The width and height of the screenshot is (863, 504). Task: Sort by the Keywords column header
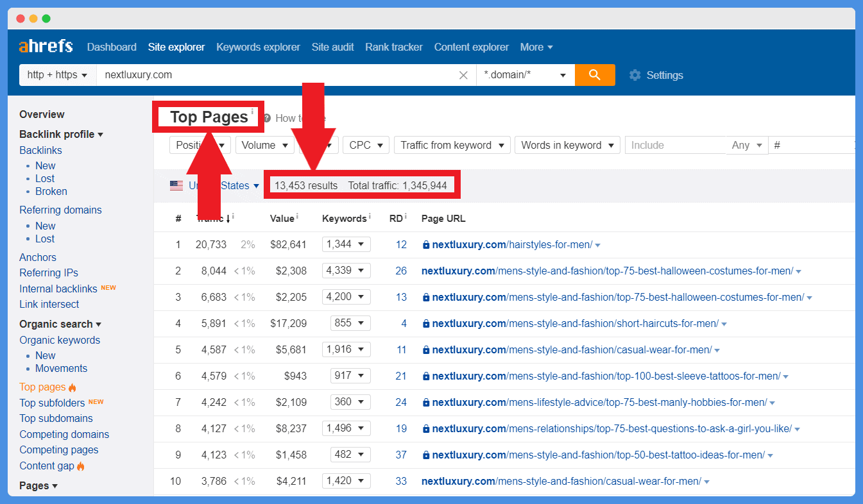345,219
